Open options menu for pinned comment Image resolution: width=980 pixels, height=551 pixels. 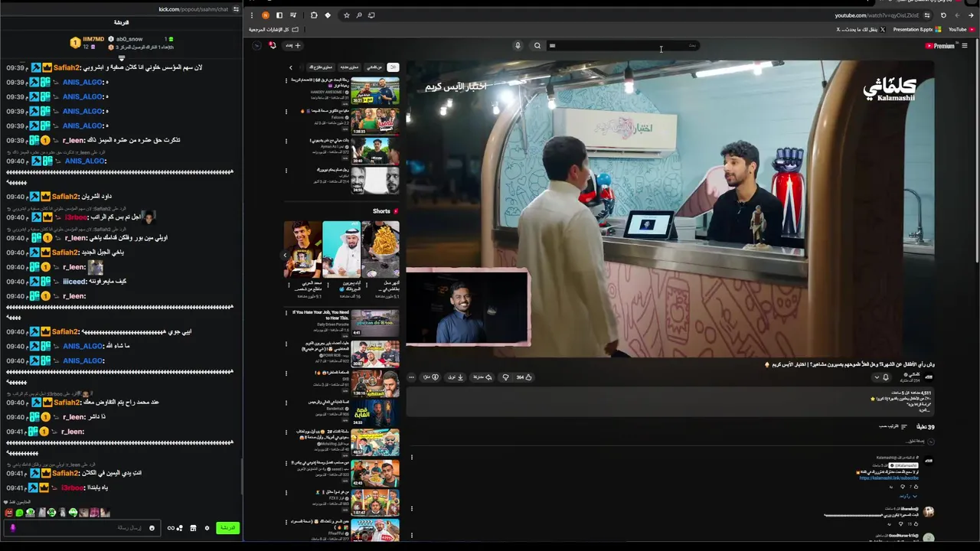click(412, 458)
